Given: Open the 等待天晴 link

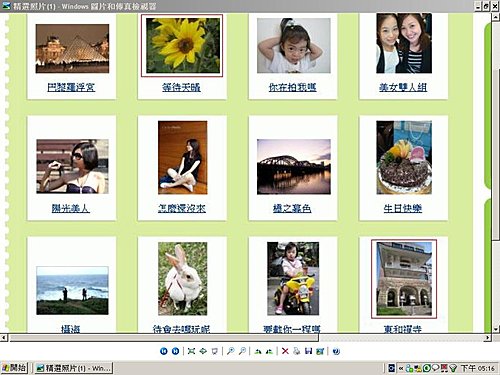Looking at the screenshot, I should (182, 87).
